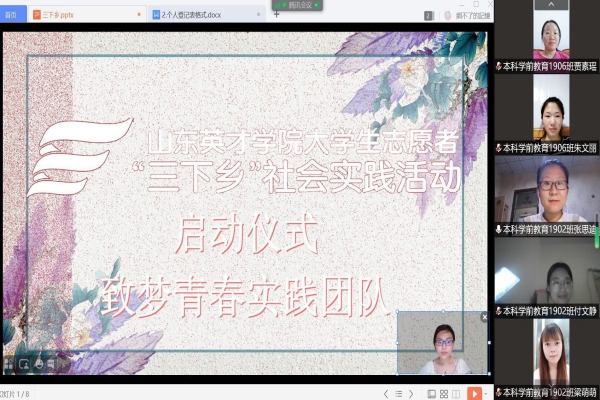Click the muted mic icon beside 梁萌萌
Viewport: 600px width, 400px height.
click(498, 392)
